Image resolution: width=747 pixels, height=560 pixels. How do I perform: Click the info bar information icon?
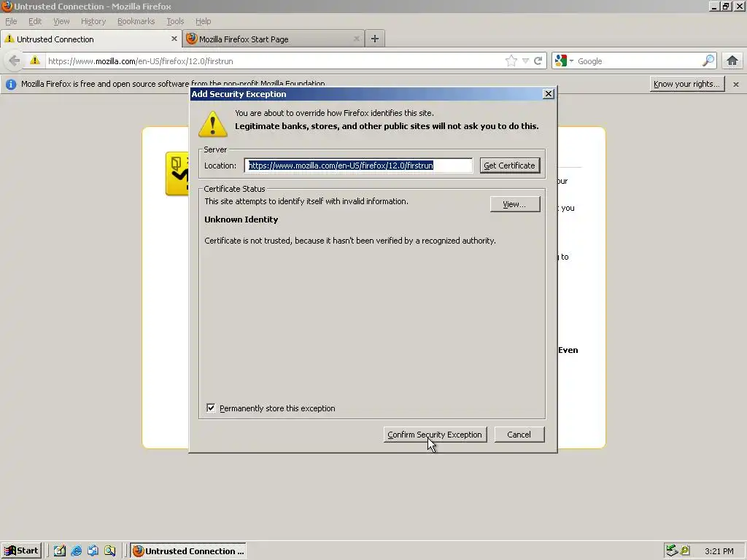point(11,85)
